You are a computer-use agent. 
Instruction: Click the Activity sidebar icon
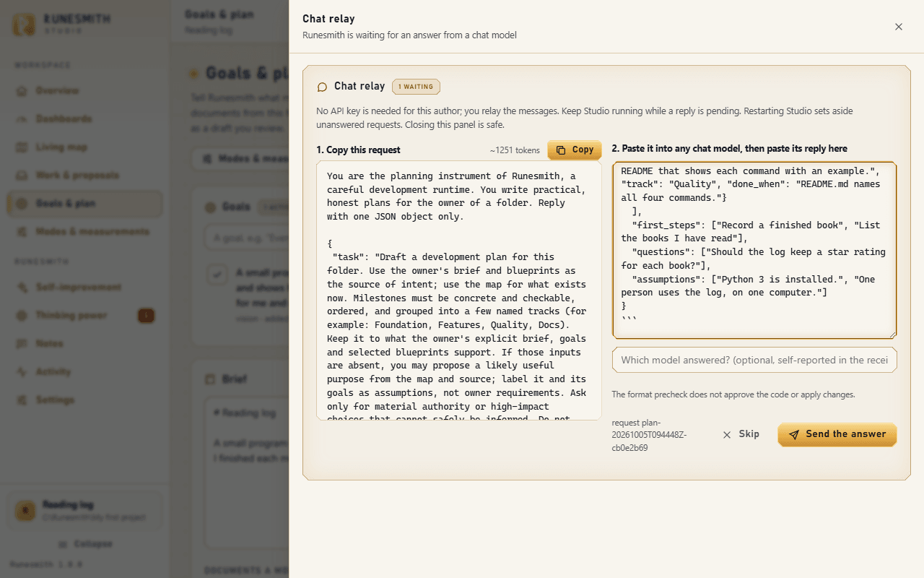point(22,372)
